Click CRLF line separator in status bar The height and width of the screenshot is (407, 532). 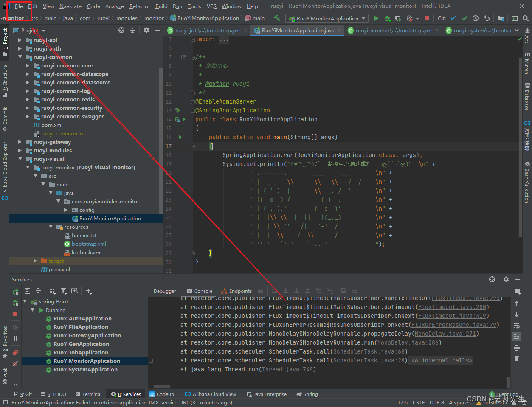(419, 402)
